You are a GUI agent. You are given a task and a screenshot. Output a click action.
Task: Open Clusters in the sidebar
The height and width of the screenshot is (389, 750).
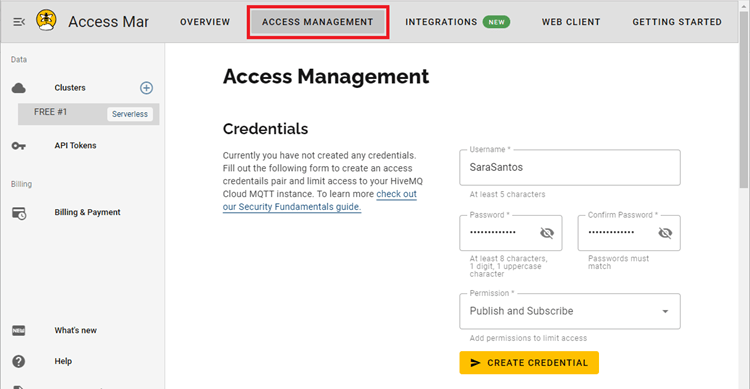[70, 88]
